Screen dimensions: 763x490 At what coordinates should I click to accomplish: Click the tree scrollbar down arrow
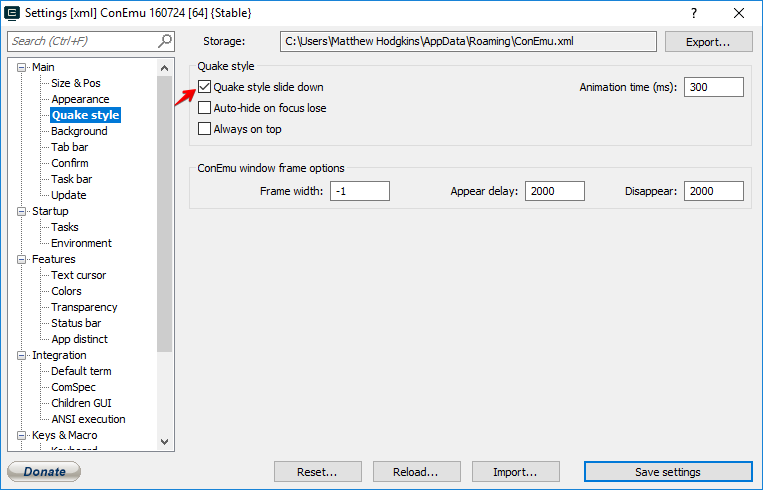(165, 441)
